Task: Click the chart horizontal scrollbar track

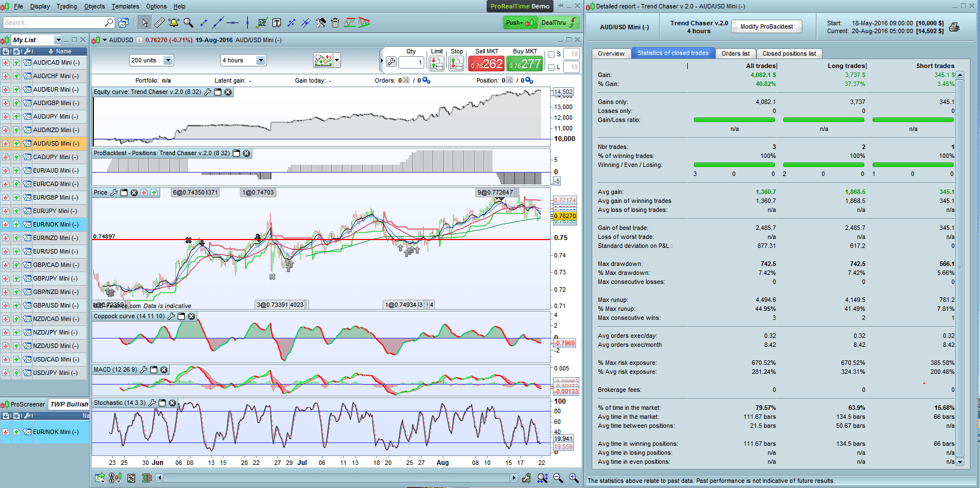Action: point(337,478)
